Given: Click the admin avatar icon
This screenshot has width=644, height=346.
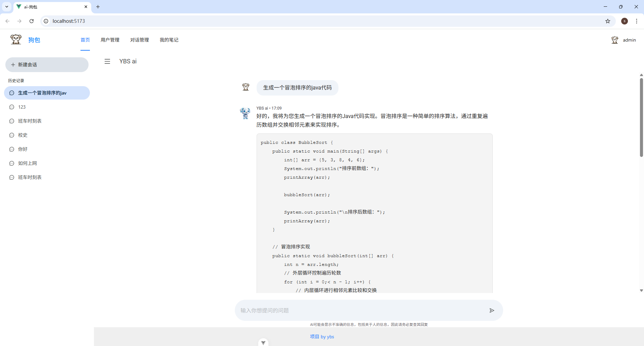Looking at the screenshot, I should tap(615, 40).
